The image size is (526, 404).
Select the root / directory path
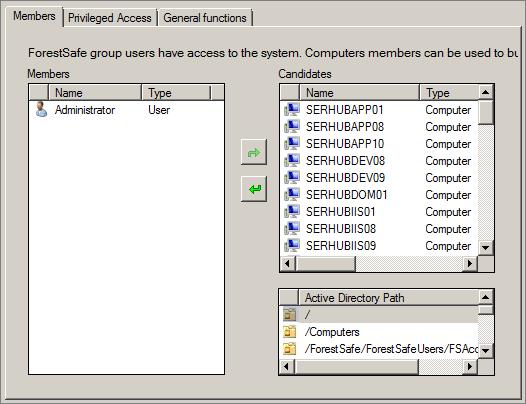point(378,314)
